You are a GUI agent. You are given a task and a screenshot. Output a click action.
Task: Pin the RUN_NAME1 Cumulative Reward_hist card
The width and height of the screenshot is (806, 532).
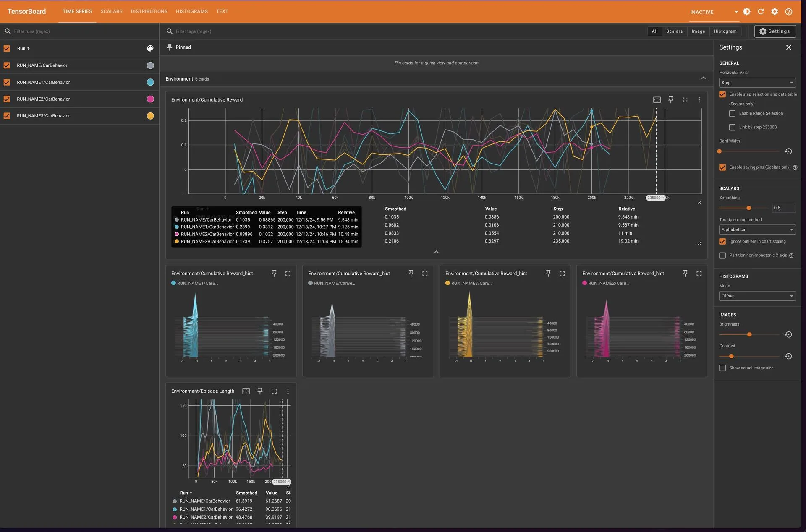click(x=274, y=274)
